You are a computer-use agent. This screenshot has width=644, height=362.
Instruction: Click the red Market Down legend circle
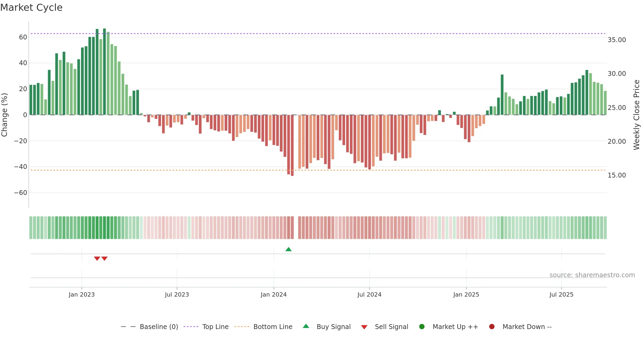pyautogui.click(x=492, y=327)
